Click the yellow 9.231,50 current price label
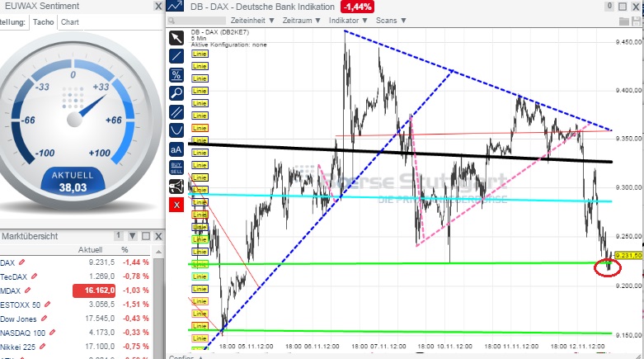This screenshot has width=644, height=359. click(x=629, y=255)
